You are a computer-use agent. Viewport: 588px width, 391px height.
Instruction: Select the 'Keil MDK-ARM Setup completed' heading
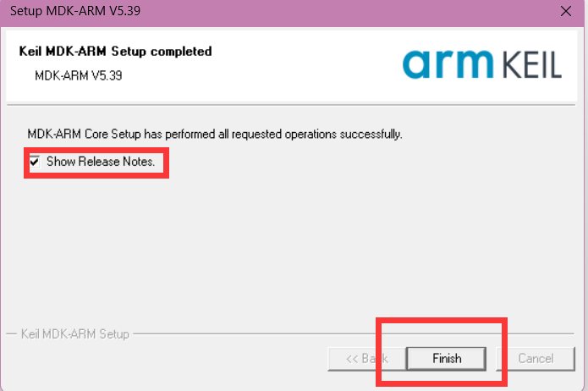point(115,51)
